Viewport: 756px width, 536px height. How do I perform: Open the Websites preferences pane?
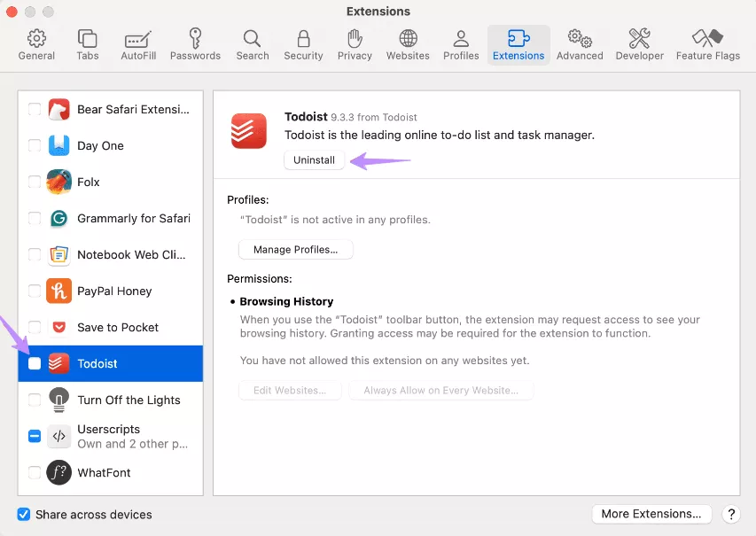pos(408,45)
